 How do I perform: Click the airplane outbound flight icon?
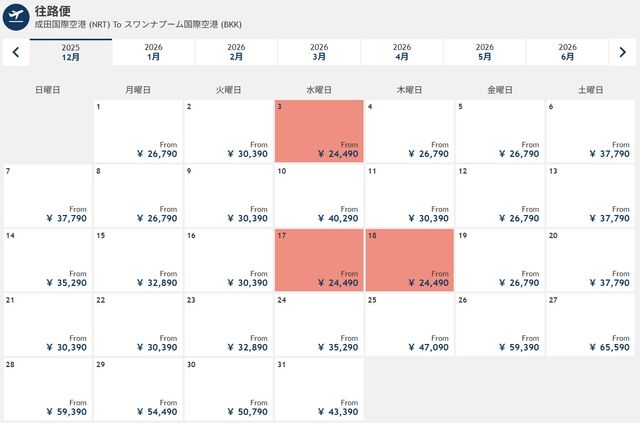17,16
